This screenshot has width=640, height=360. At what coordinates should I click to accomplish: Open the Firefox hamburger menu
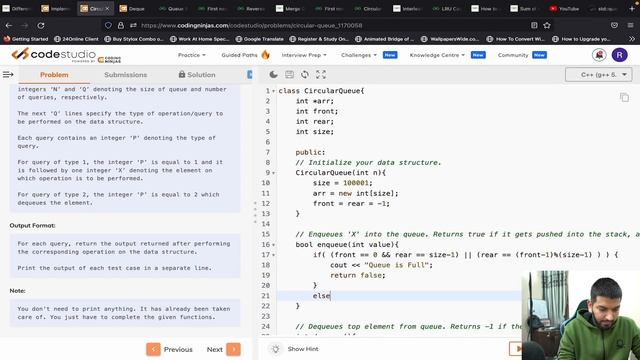pos(631,25)
